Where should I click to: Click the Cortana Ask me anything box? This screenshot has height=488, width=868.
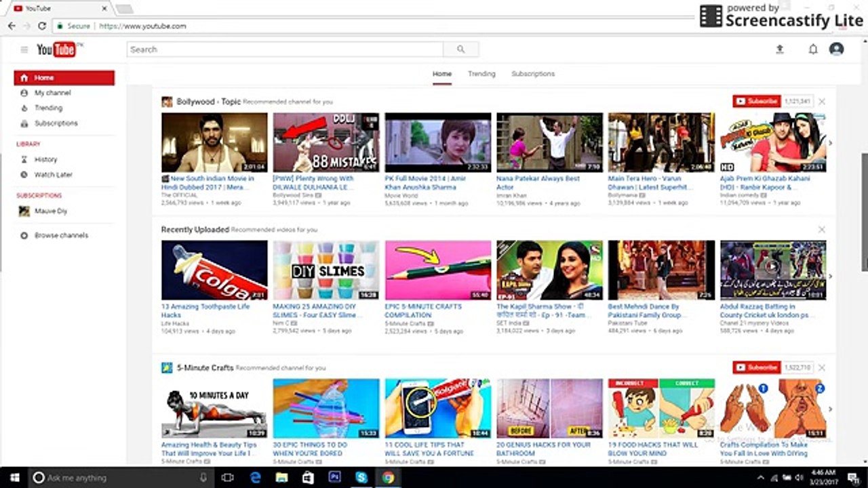tap(122, 478)
